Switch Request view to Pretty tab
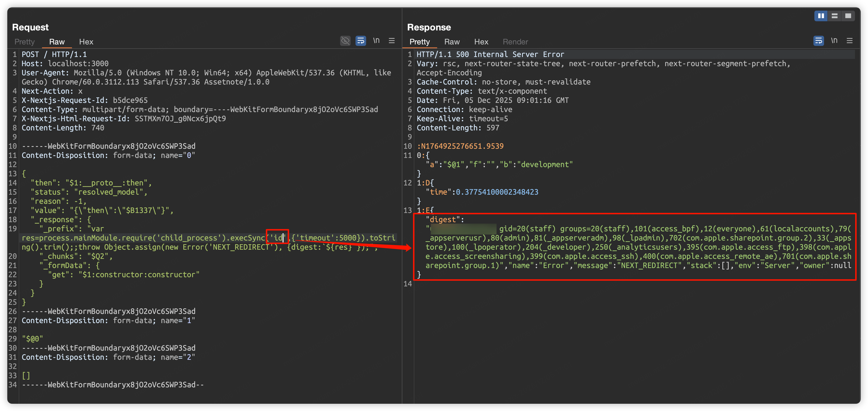The width and height of the screenshot is (868, 411). 25,42
